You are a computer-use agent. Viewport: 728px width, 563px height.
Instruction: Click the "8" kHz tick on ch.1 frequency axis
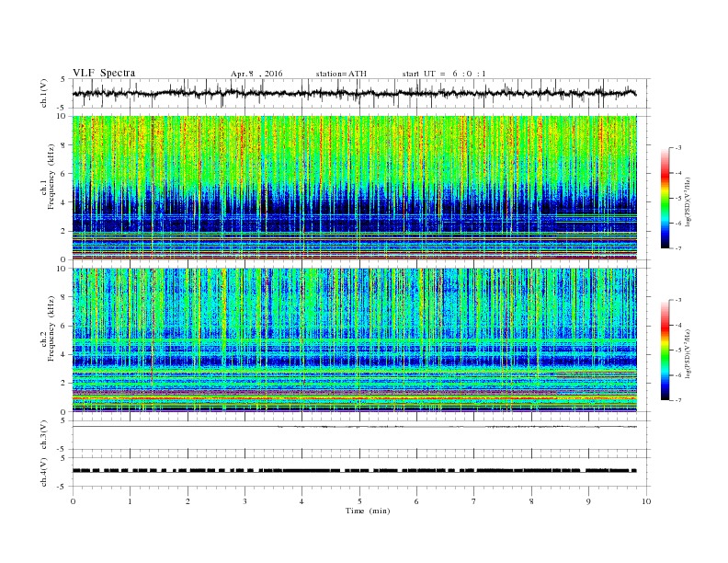(x=63, y=145)
